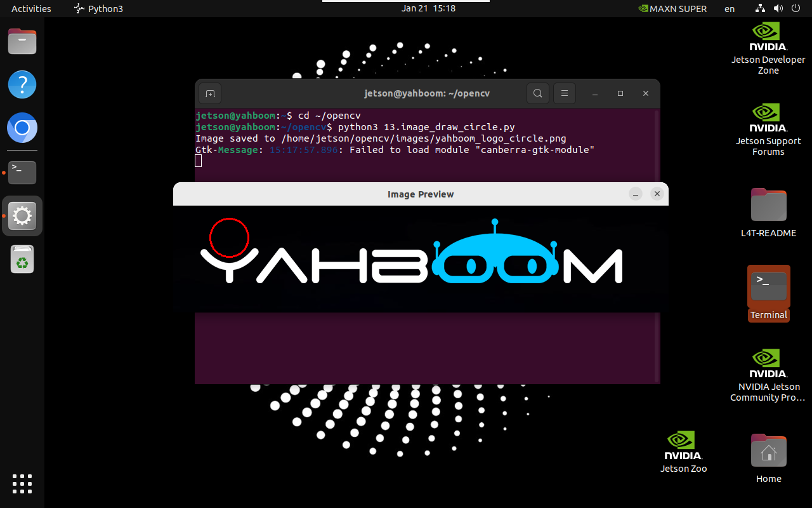Click the terminal title 'jetson@yahboom: ~/opencv'
Screen dimensions: 812x508
click(426, 93)
